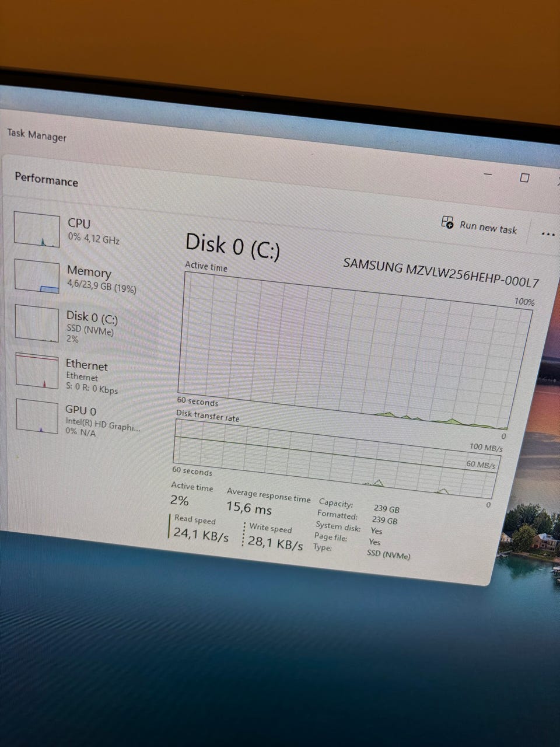
Task: Click the Read speed label
Action: click(195, 519)
